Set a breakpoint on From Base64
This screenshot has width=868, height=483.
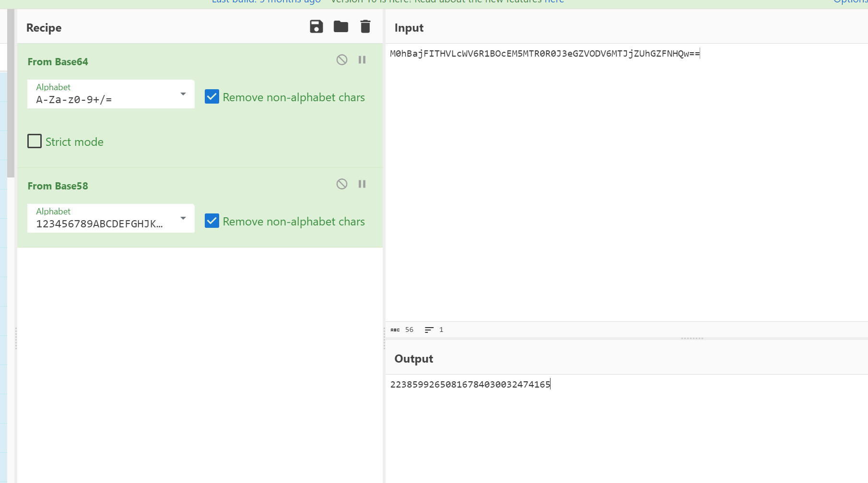click(362, 59)
